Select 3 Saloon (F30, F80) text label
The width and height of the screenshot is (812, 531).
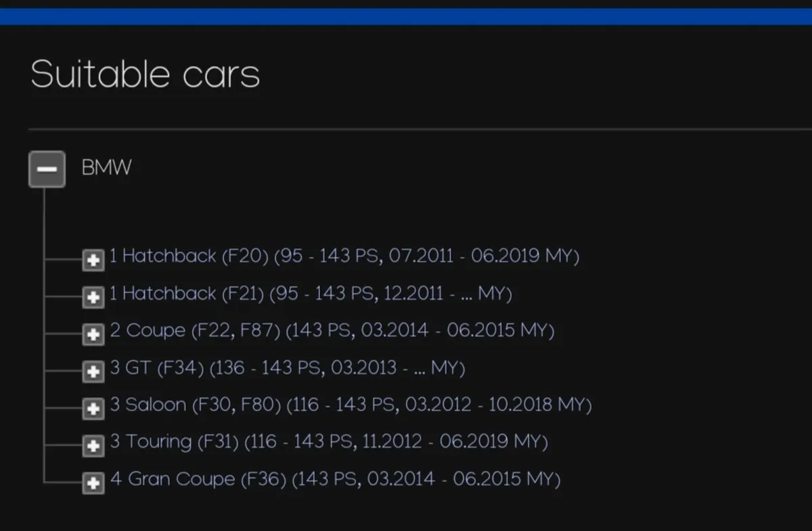(351, 405)
